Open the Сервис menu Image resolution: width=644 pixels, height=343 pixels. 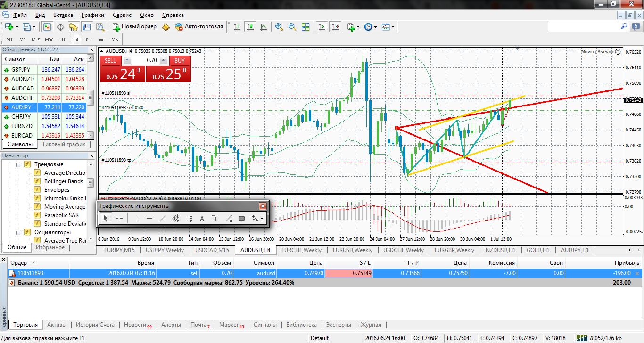click(122, 15)
